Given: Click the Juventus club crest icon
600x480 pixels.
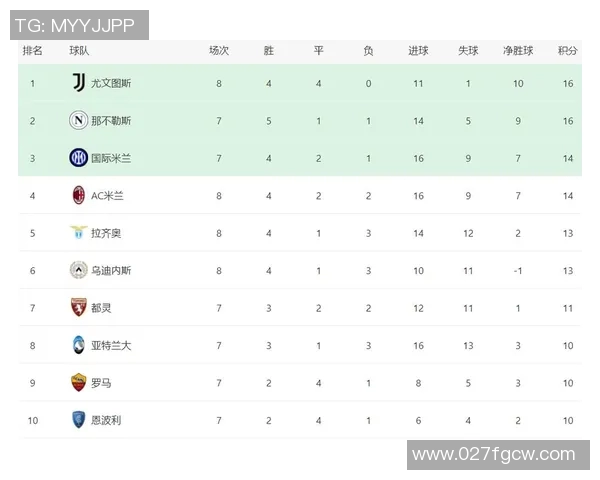Looking at the screenshot, I should tap(78, 83).
